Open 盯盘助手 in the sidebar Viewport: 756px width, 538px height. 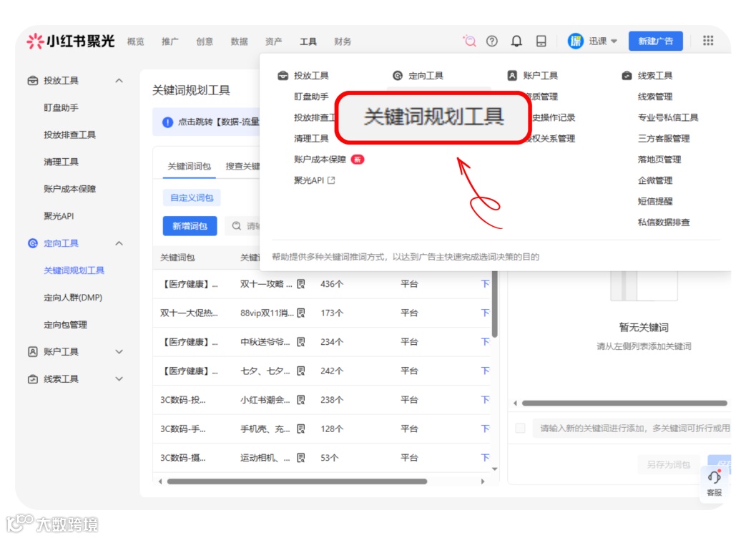61,107
